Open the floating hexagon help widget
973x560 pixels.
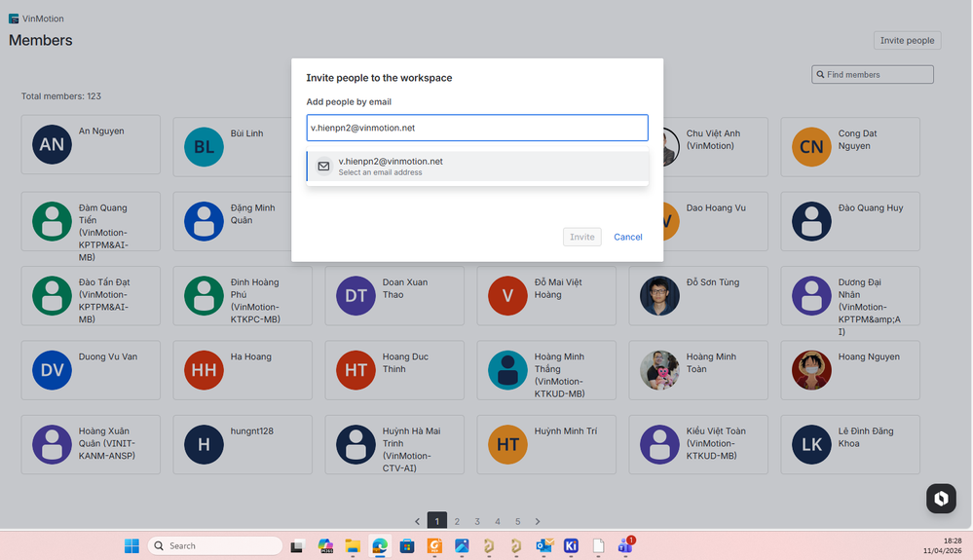[x=941, y=498]
